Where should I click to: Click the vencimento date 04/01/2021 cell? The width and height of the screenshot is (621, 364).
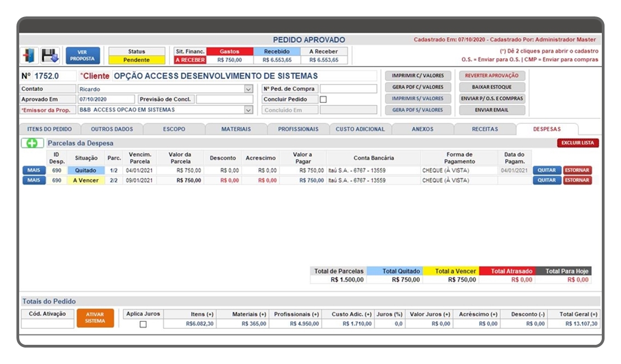coord(139,170)
